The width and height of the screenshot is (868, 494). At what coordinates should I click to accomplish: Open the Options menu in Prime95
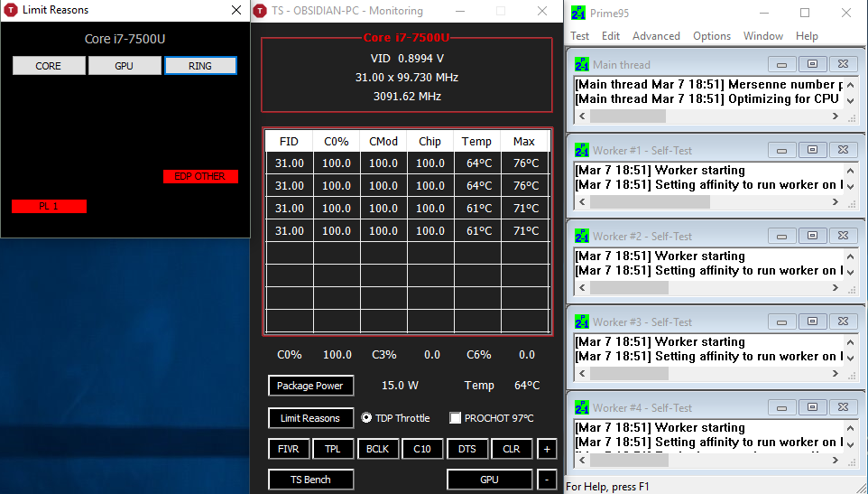[x=712, y=36]
